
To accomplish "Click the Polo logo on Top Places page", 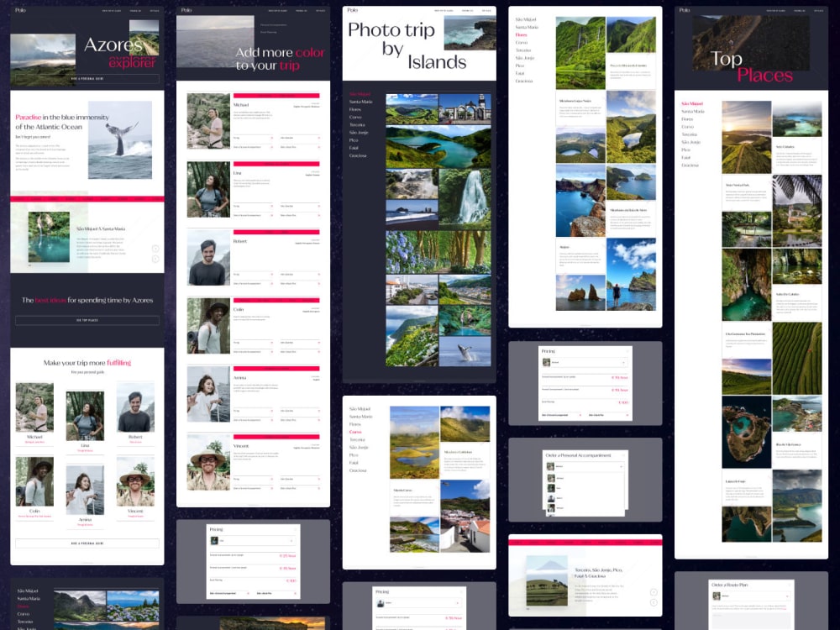I will pyautogui.click(x=685, y=10).
